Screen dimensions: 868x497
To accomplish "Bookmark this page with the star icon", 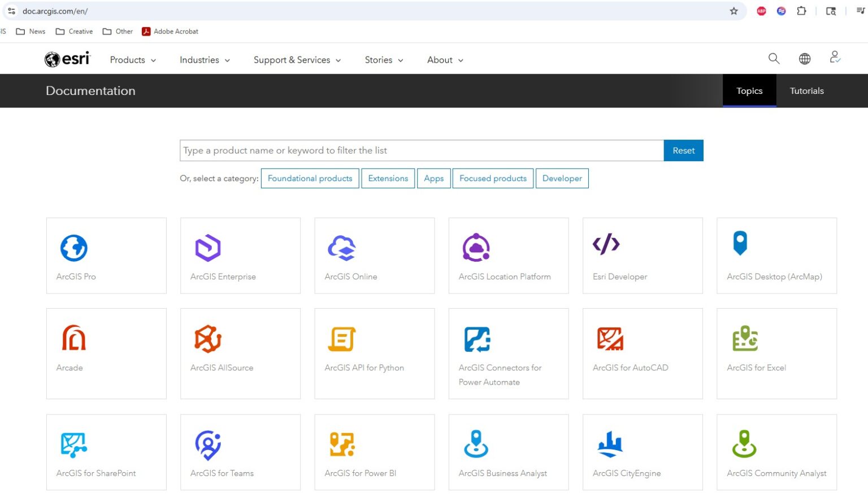I will (x=734, y=11).
